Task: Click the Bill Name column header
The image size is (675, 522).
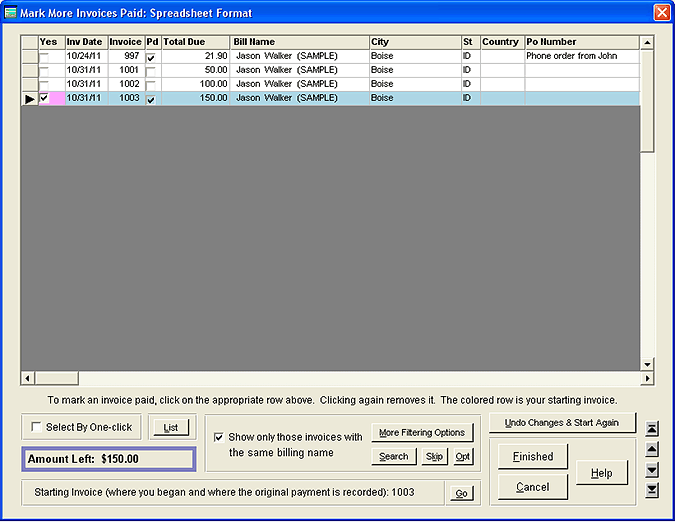Action: [x=298, y=42]
